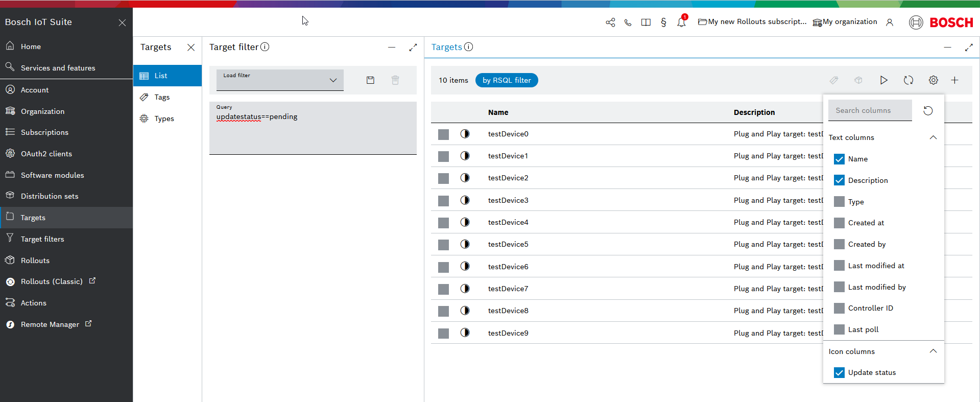Uncheck the Description column checkbox

(x=839, y=180)
